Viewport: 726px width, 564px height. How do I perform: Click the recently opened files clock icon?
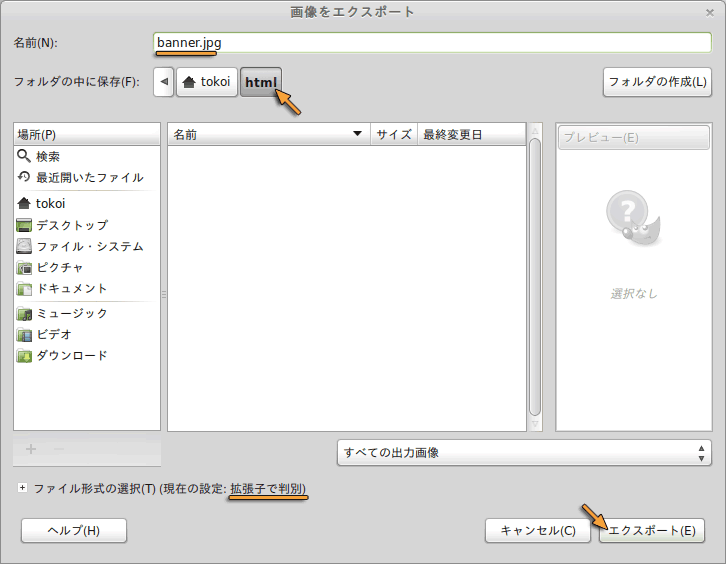coord(24,177)
